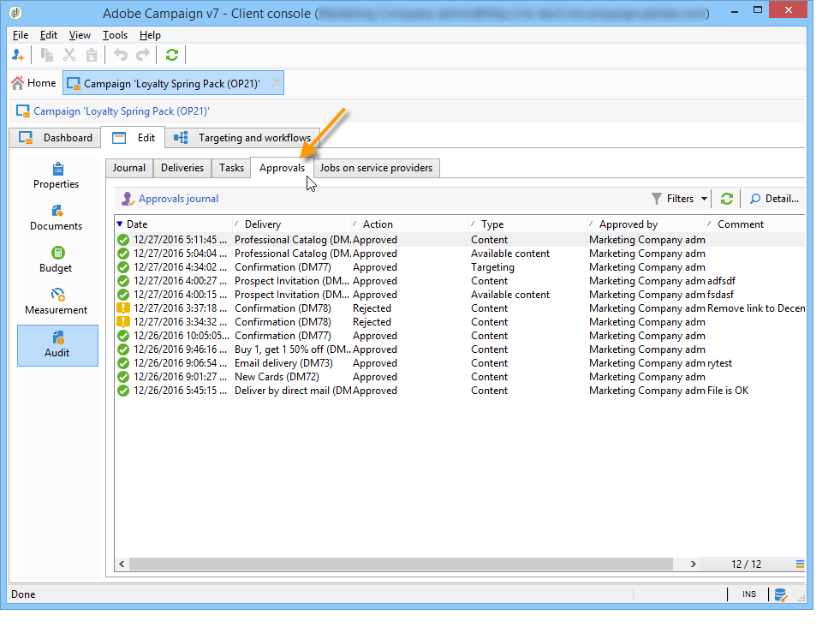840x639 pixels.
Task: Select the 12/27/2016 4:00:27 Prospect Invitation row
Action: click(460, 281)
